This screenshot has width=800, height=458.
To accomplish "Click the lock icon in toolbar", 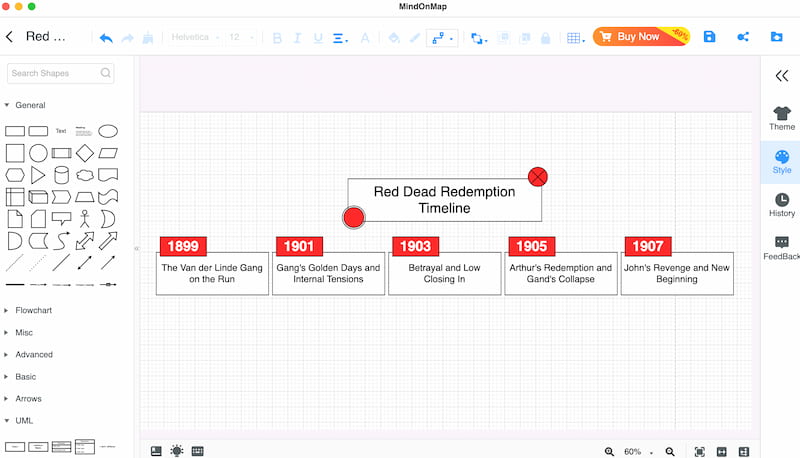I will pyautogui.click(x=545, y=38).
